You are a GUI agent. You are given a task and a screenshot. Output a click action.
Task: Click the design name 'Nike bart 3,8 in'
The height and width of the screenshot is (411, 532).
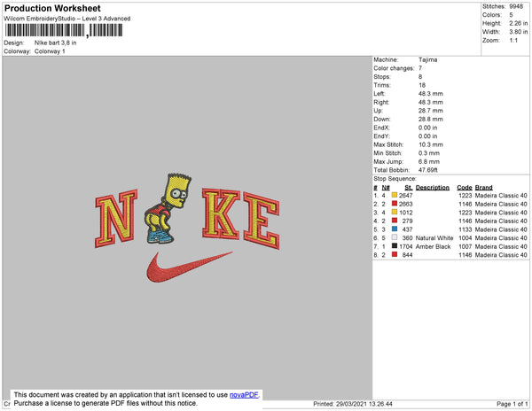click(55, 43)
